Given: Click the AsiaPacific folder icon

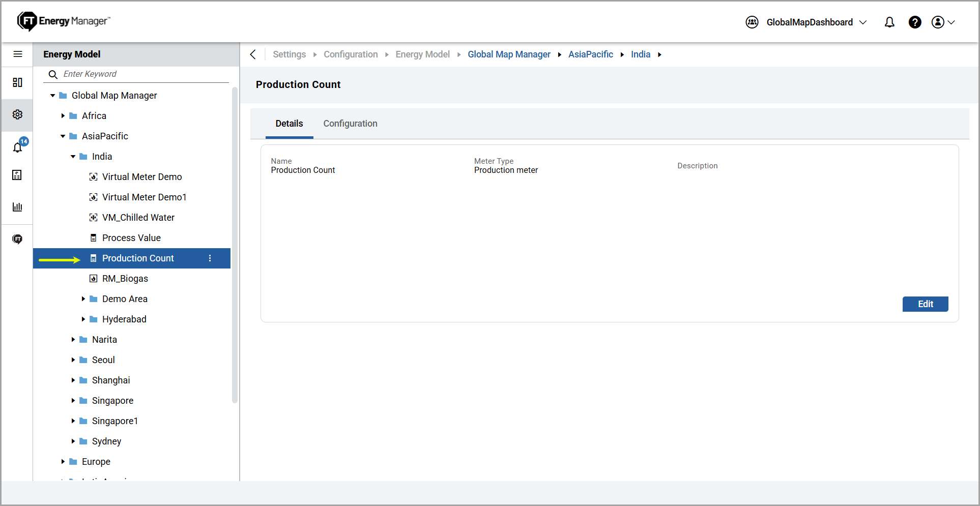Looking at the screenshot, I should [x=73, y=136].
